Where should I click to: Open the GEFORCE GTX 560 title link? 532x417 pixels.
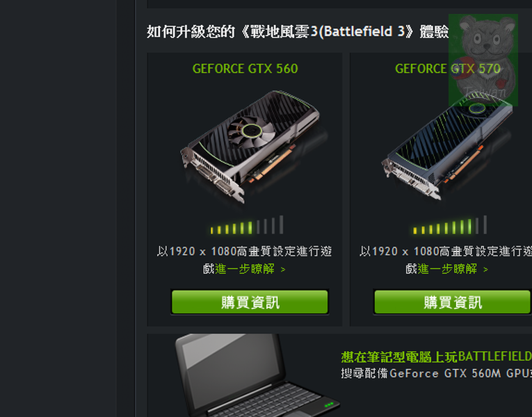245,69
